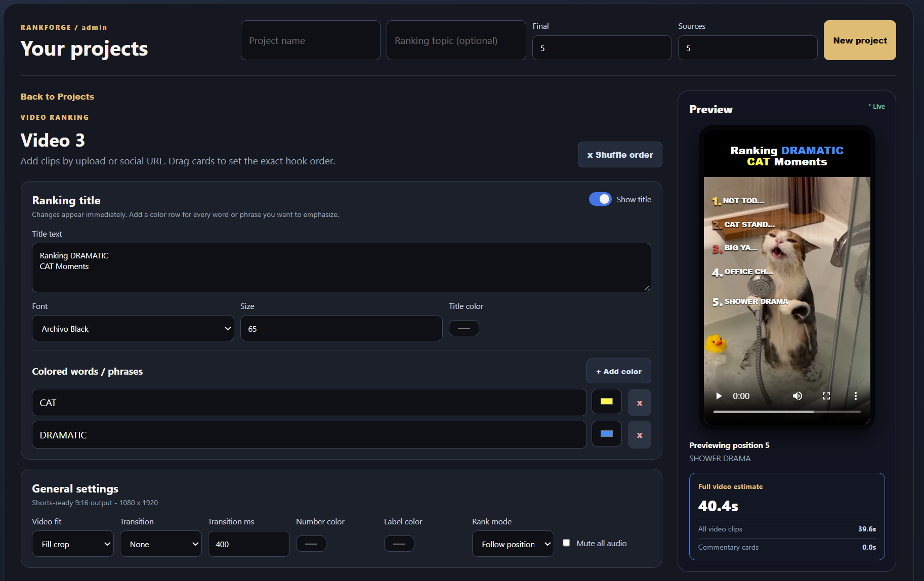Image resolution: width=924 pixels, height=581 pixels.
Task: Edit the DRAMATIC colored phrase field
Action: pos(309,435)
